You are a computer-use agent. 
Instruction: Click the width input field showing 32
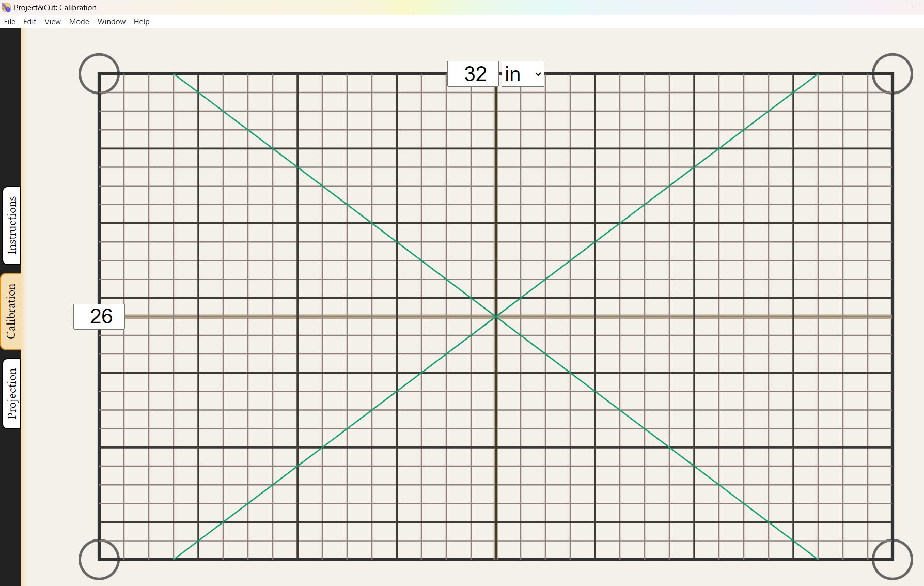tap(472, 74)
